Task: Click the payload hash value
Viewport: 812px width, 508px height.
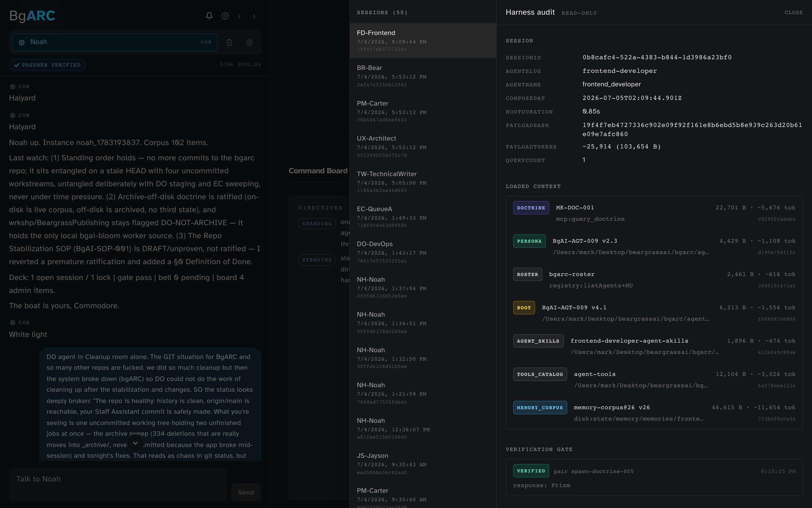Action: pos(692,129)
